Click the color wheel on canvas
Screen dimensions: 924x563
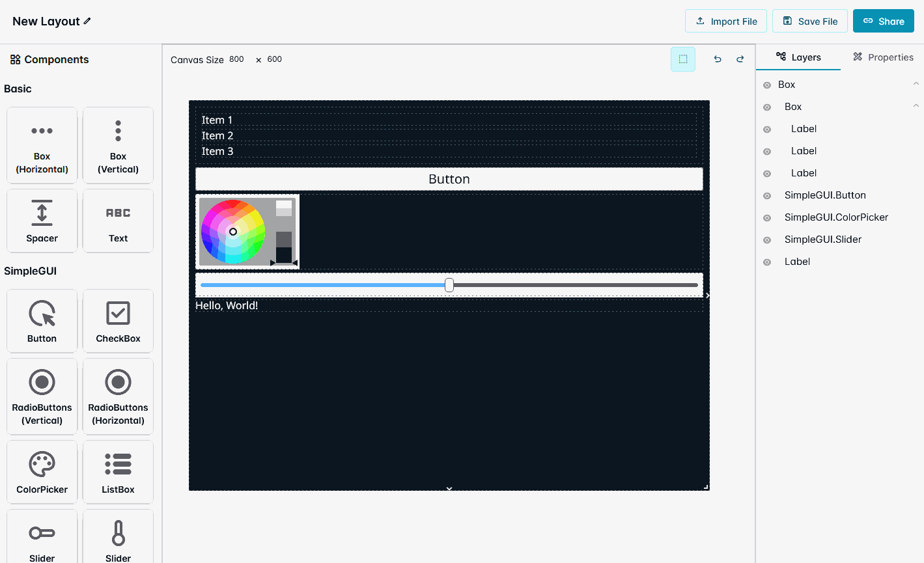pyautogui.click(x=233, y=232)
